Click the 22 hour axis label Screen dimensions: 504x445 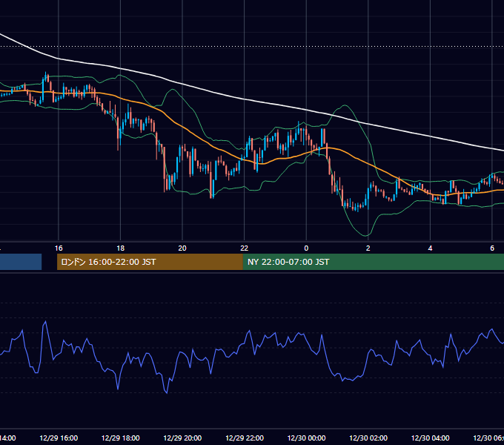[245, 248]
